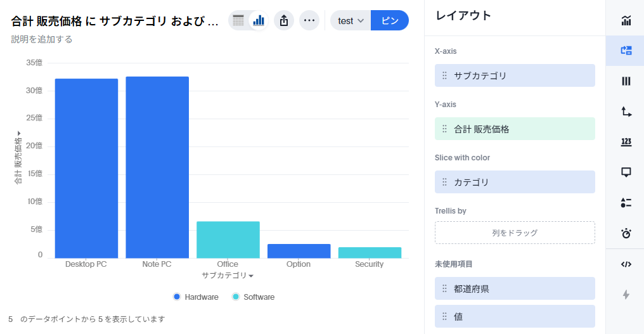Open axis settings sidebar icon

click(626, 112)
